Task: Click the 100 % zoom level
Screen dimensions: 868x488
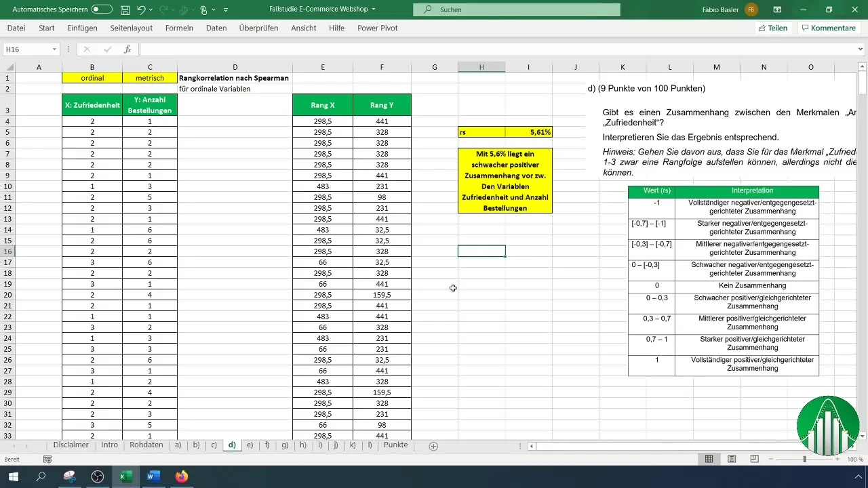Action: (854, 460)
